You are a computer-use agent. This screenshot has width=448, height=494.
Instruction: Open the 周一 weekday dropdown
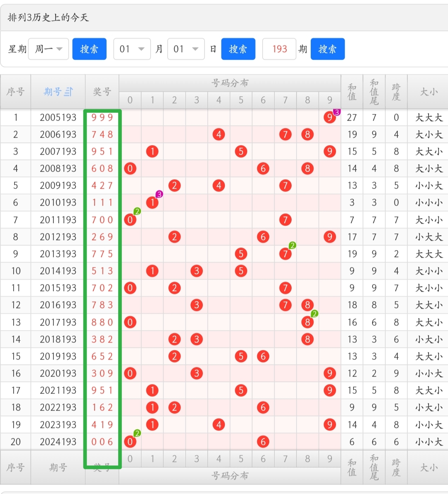point(48,49)
